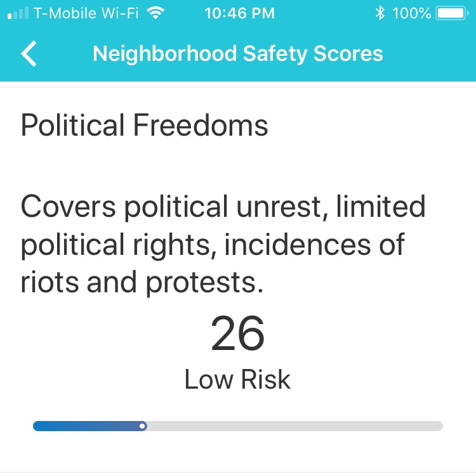Screen dimensions: 476x473
Task: Tap the Neighborhood Safety Scores title
Action: [238, 54]
